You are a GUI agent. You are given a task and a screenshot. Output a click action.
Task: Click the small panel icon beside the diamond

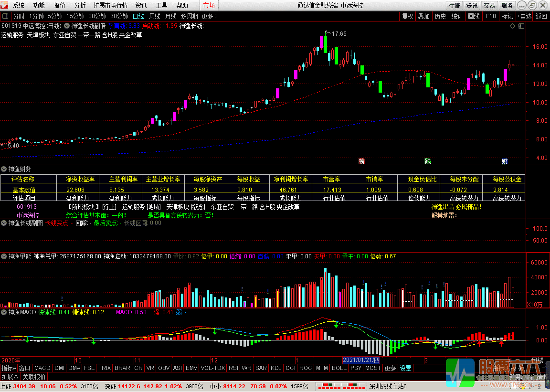click(x=521, y=26)
